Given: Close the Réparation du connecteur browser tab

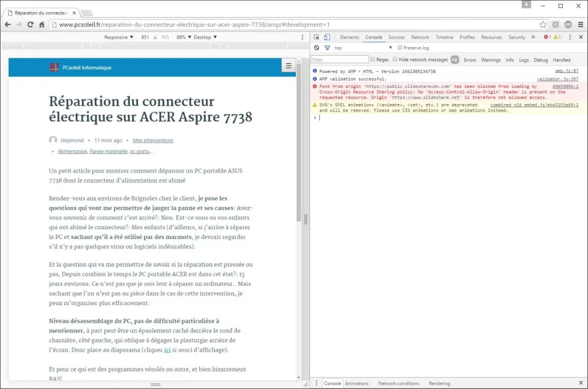Looking at the screenshot, I should click(x=74, y=13).
